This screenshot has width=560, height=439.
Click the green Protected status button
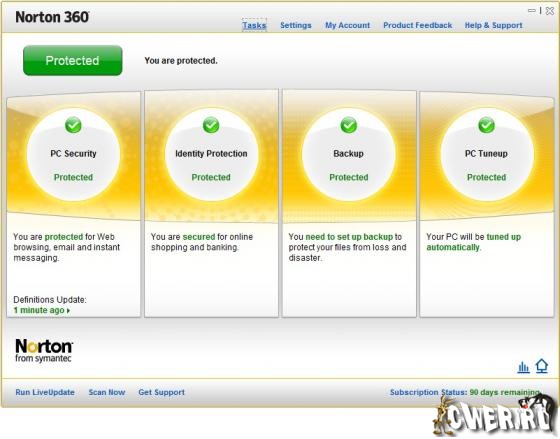click(72, 60)
